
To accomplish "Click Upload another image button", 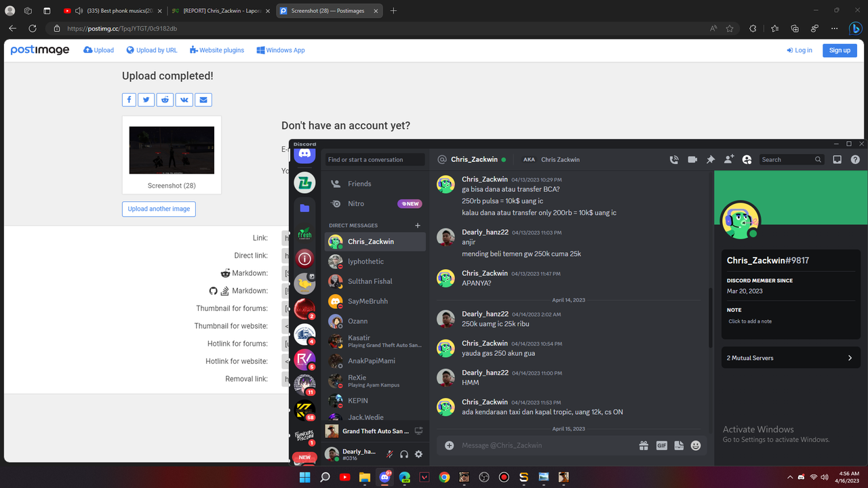I will click(x=159, y=209).
